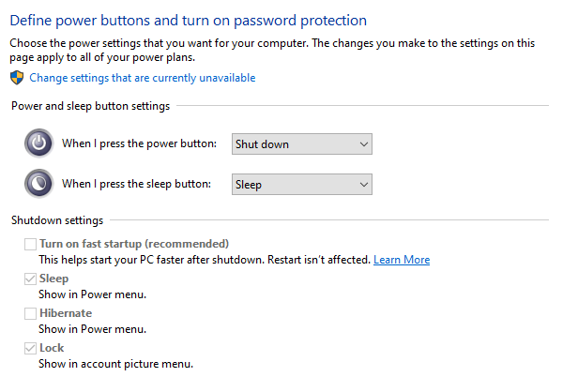Click the Define power buttons page heading
This screenshot has height=392, width=578.
pyautogui.click(x=188, y=21)
